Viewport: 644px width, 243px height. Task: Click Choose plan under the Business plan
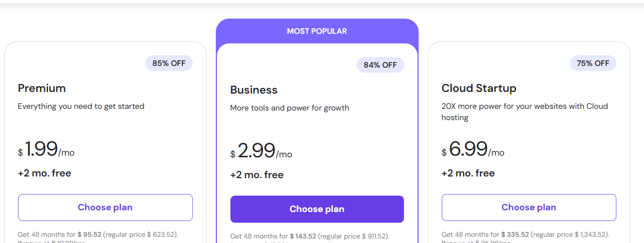click(x=317, y=209)
